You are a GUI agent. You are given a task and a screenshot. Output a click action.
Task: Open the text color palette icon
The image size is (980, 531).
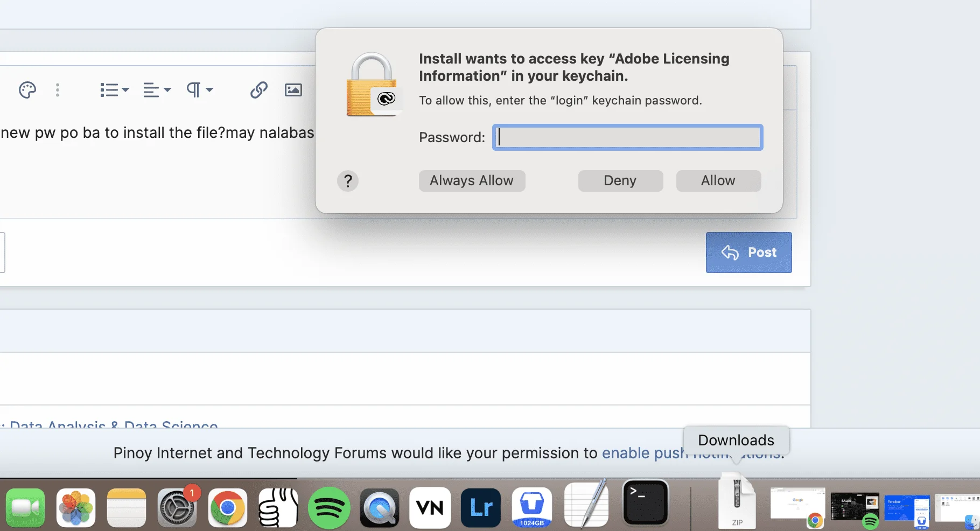point(27,90)
